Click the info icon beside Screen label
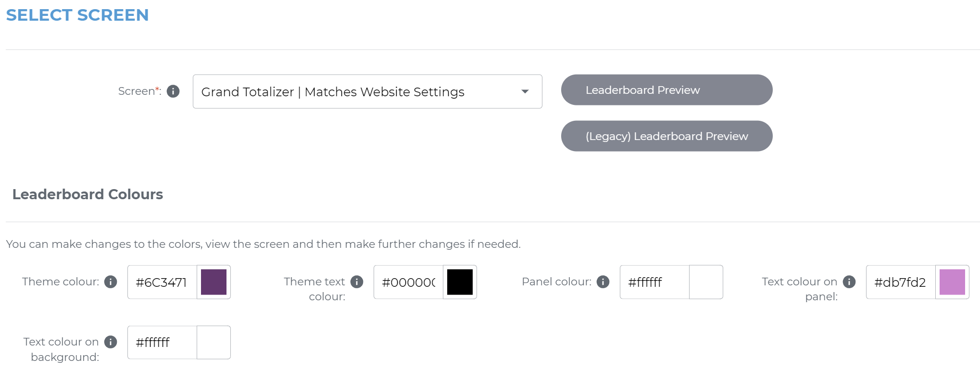Viewport: 980px width, 384px height. [x=173, y=91]
